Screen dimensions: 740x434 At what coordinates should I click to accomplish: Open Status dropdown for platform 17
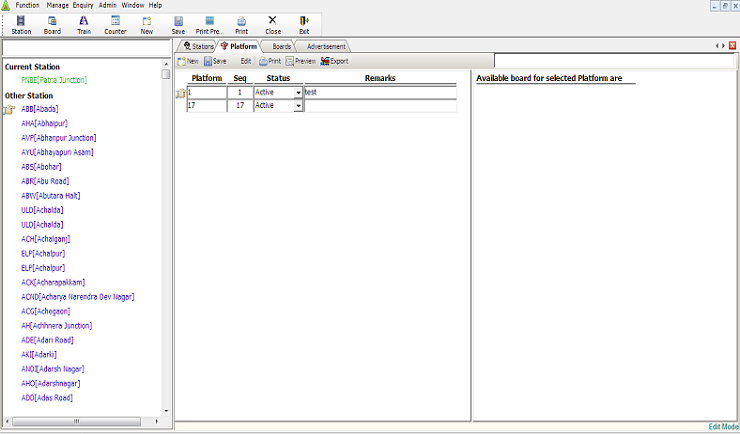[298, 105]
